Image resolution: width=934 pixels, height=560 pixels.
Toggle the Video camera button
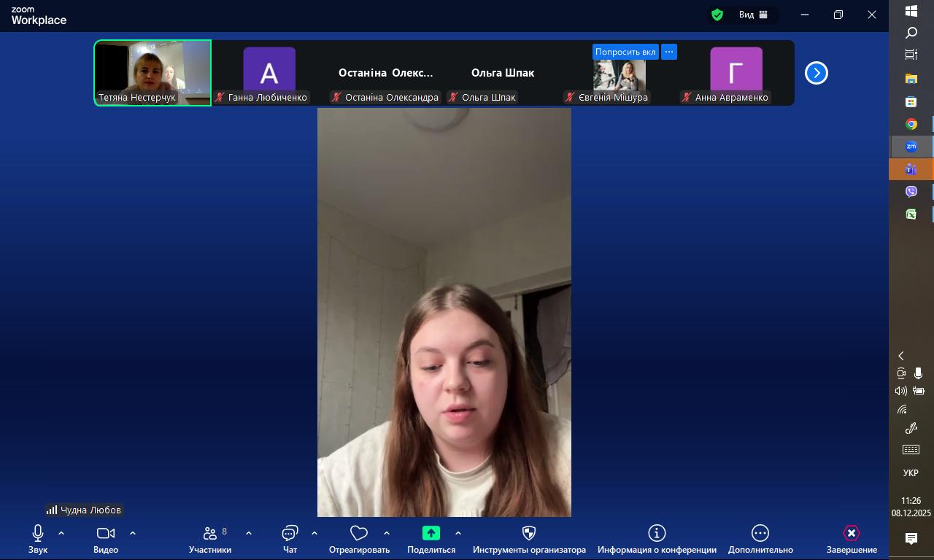[106, 534]
